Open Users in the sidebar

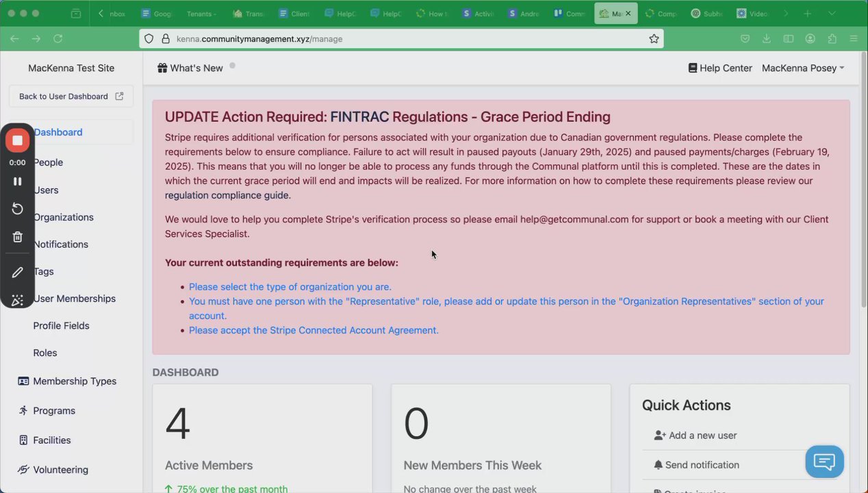46,190
